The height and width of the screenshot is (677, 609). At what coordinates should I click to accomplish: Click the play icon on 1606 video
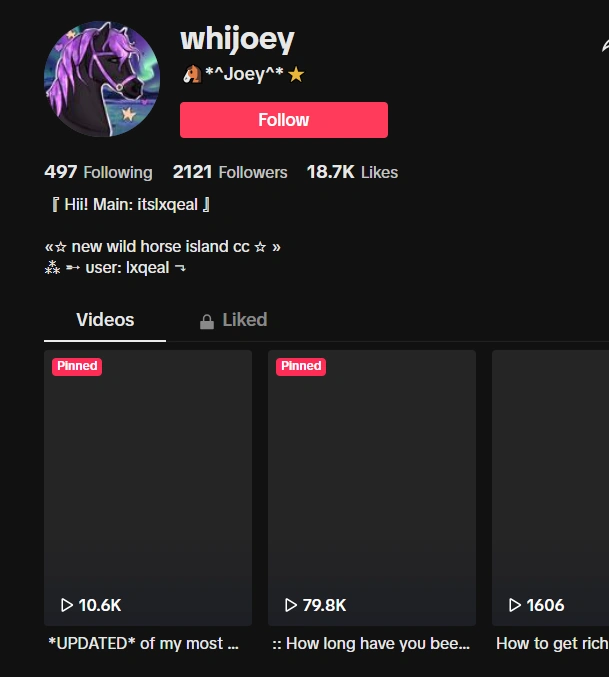514,605
